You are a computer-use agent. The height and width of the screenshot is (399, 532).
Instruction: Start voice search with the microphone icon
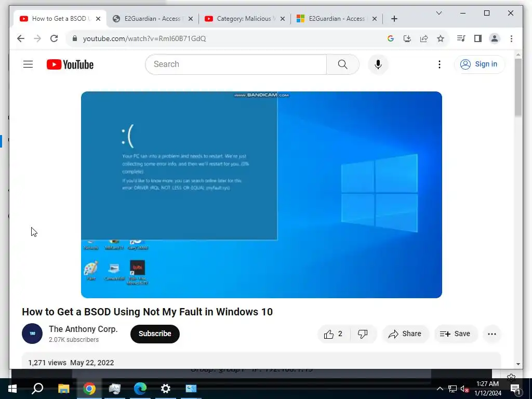click(x=378, y=64)
